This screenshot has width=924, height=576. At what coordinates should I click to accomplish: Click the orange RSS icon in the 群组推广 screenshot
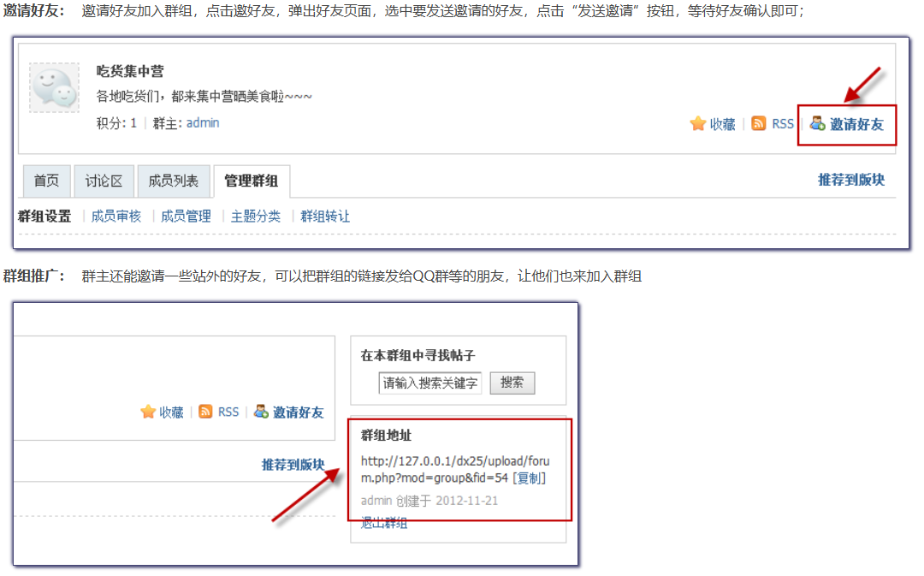pos(206,412)
